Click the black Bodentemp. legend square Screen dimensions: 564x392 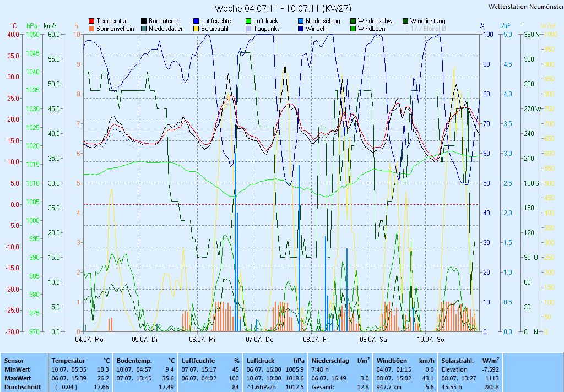(144, 21)
